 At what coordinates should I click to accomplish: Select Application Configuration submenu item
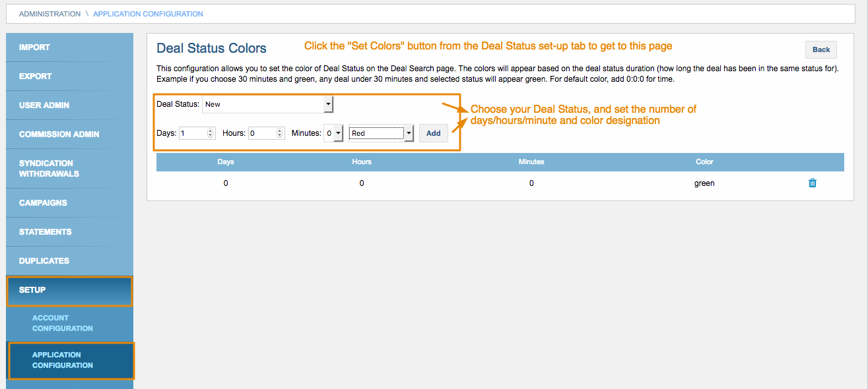[70, 361]
